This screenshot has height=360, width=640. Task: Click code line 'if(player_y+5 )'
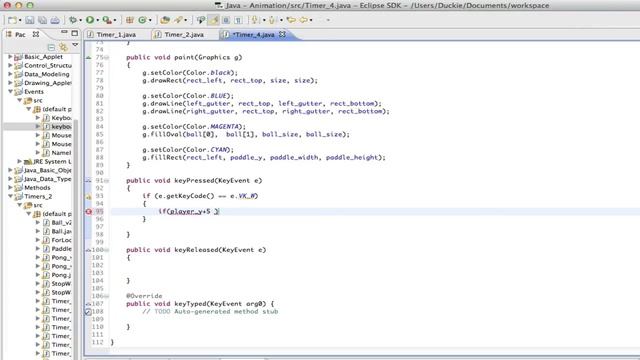pos(189,211)
